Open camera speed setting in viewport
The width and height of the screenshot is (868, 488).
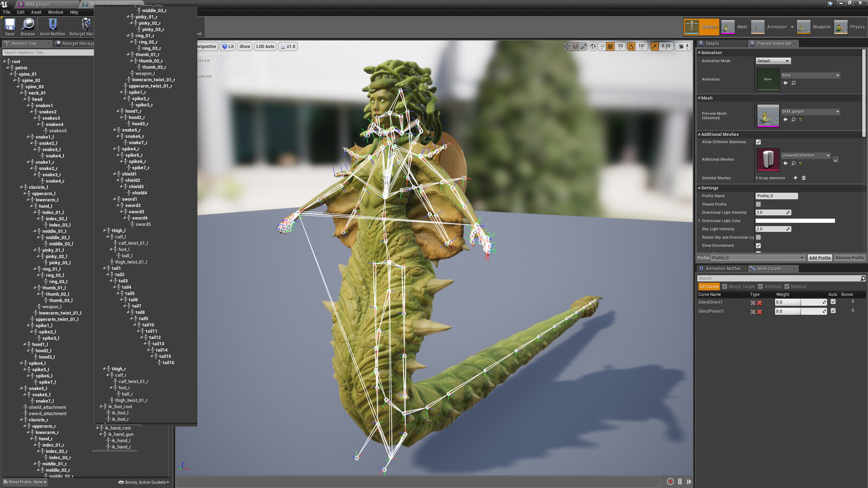(683, 47)
